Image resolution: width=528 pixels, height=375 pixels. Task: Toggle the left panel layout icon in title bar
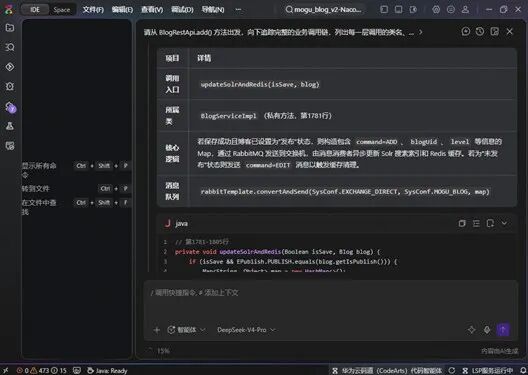tap(384, 9)
